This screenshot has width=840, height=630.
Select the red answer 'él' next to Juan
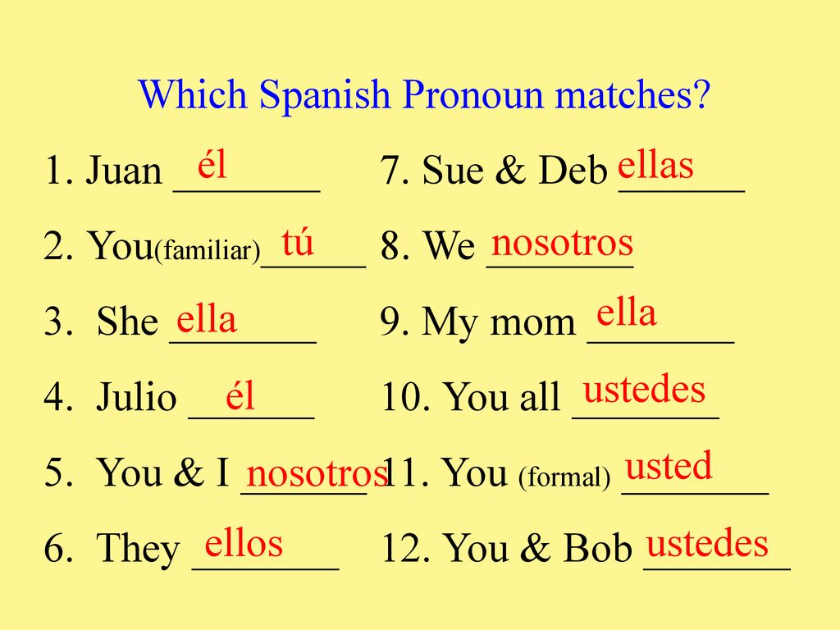click(212, 164)
